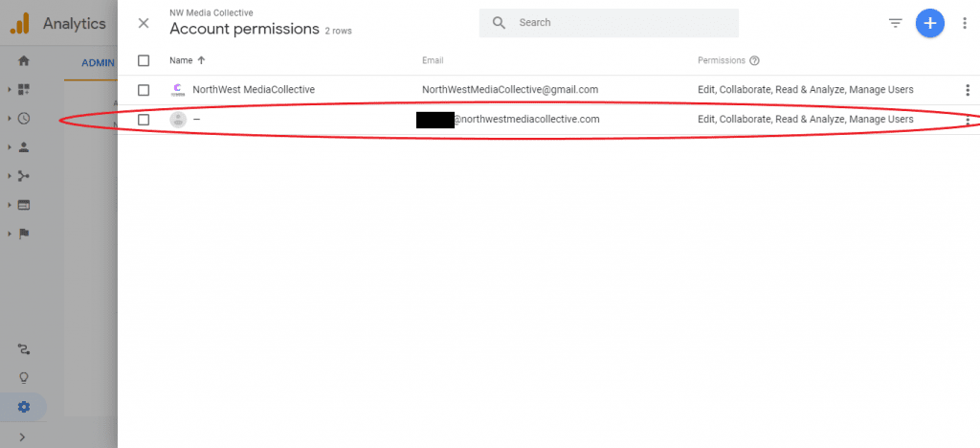Click the blank user avatar icon
Screen dimensions: 980x448
[x=178, y=120]
